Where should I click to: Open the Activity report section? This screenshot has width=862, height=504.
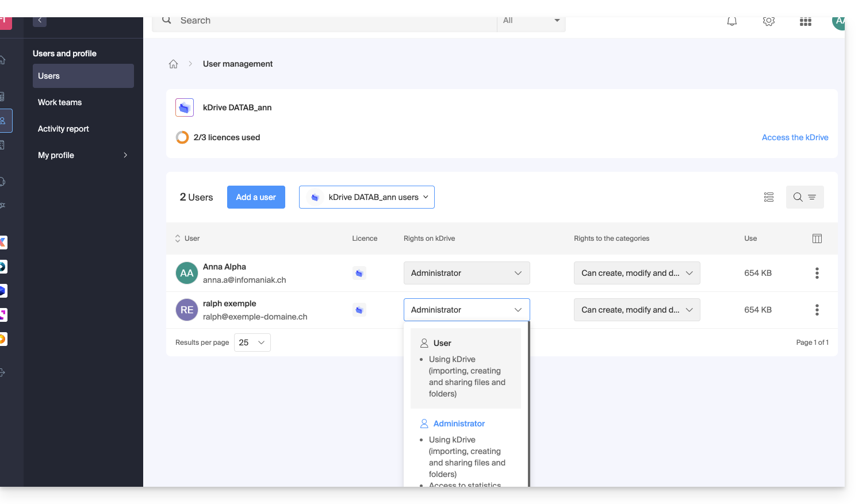point(63,129)
